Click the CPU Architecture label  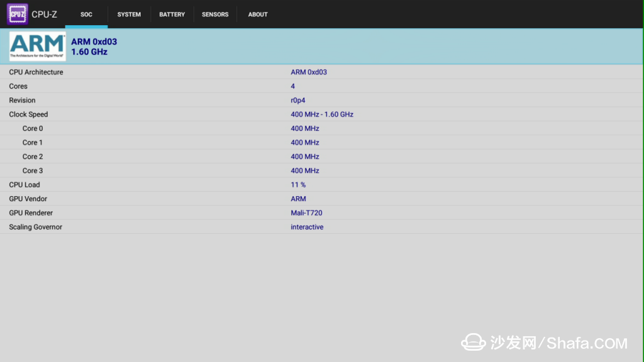pos(36,72)
